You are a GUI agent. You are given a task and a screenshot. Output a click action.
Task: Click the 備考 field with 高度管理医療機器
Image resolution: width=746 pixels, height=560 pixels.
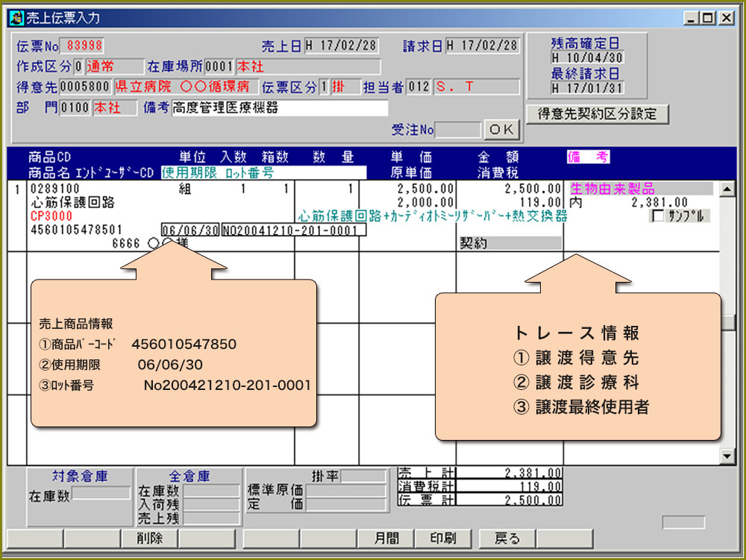pos(280,108)
